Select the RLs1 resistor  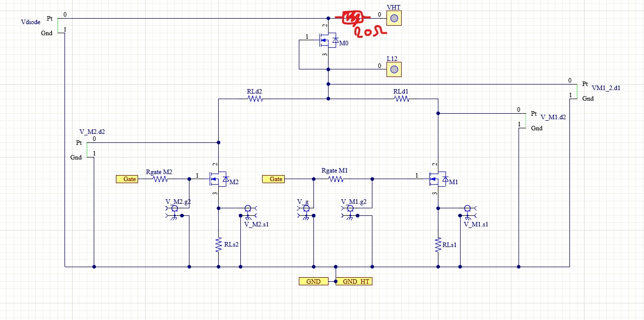438,245
